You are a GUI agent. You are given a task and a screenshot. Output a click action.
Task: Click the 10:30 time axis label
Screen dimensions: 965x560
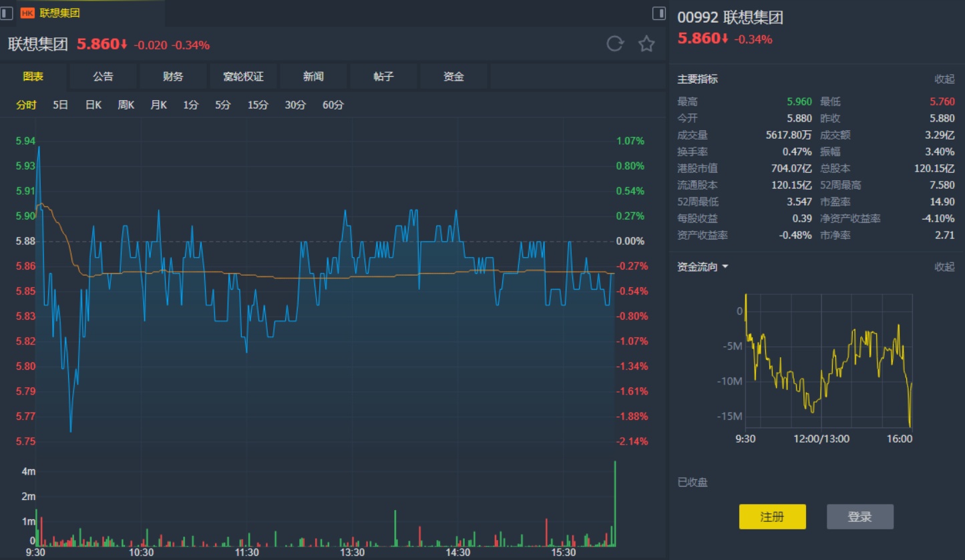tap(141, 553)
